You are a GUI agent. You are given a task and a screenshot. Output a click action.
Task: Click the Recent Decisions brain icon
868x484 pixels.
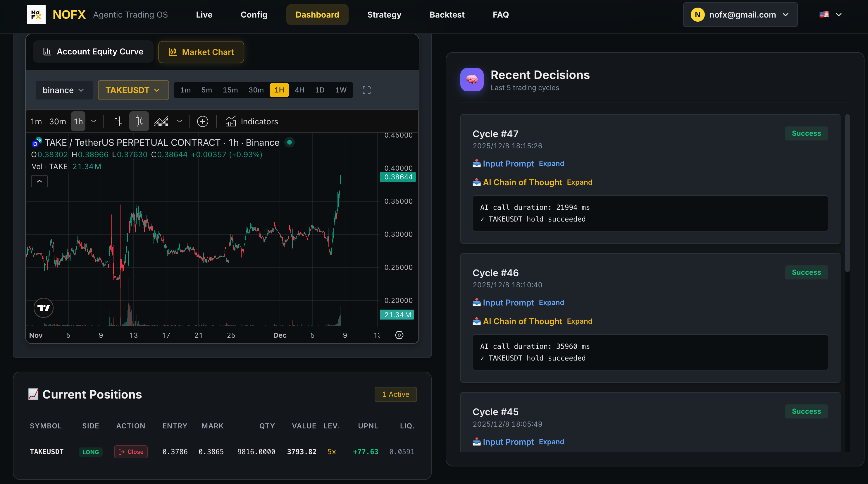pyautogui.click(x=472, y=80)
